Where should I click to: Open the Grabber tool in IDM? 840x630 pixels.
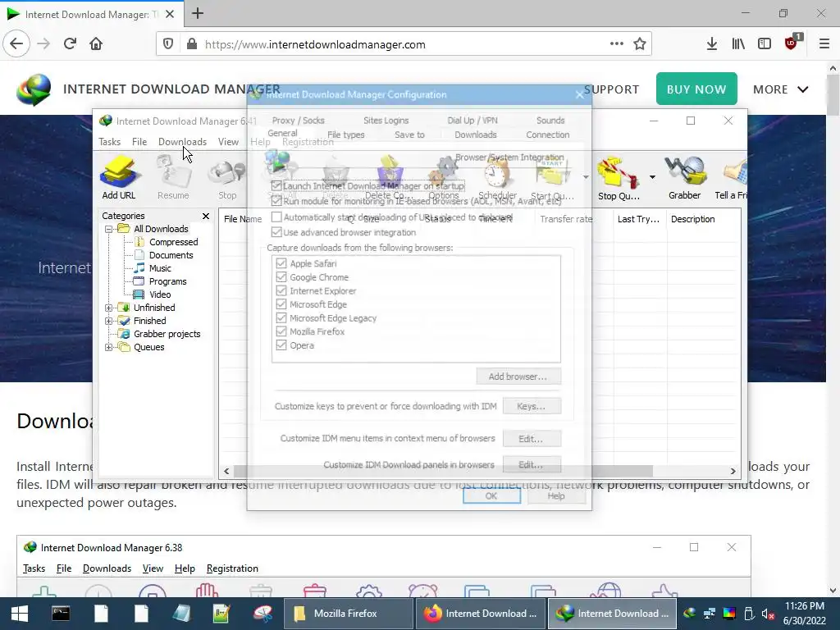point(684,178)
